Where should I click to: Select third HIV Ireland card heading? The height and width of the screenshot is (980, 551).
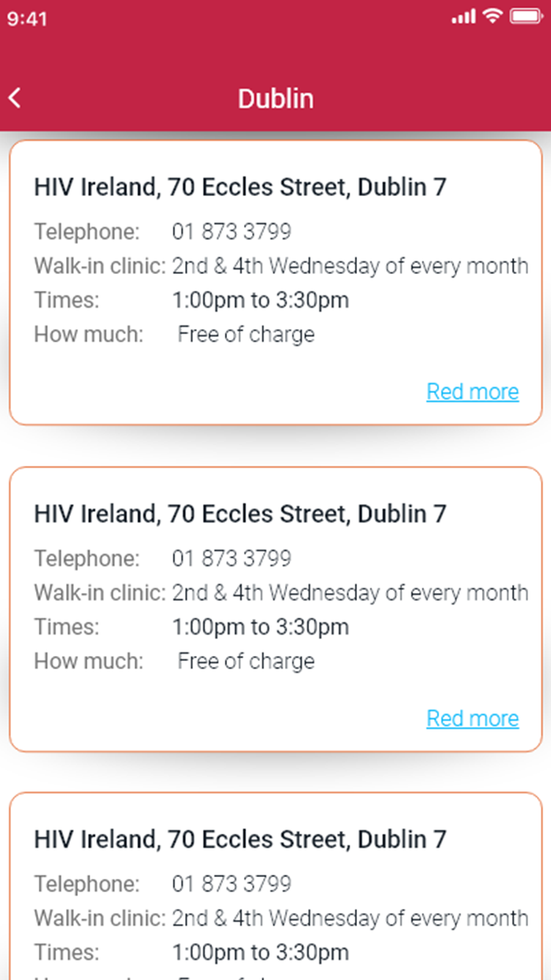pos(240,840)
